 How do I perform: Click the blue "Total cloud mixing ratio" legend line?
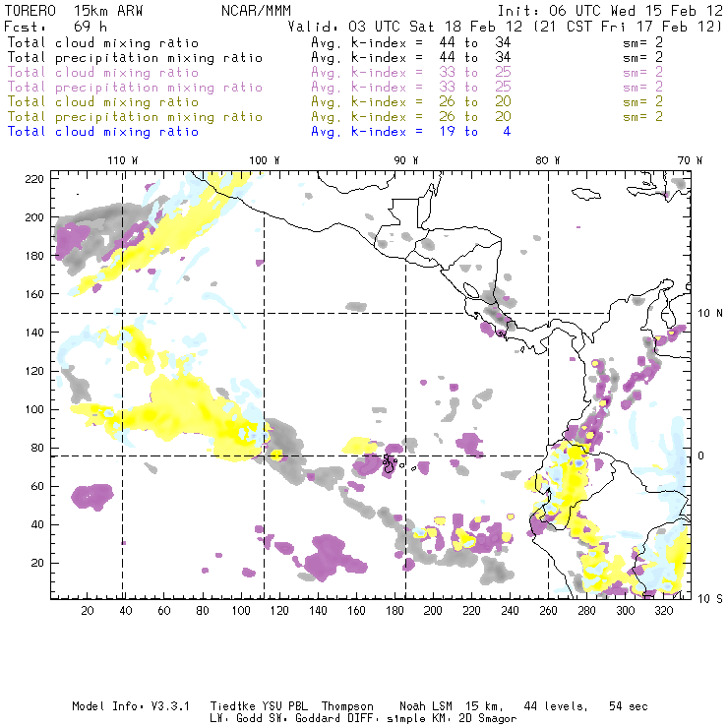103,132
